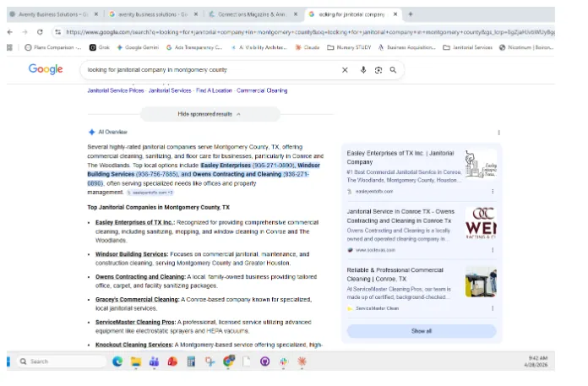Click the easleyentoftx.com source chip
This screenshot has width=588, height=386.
150,193
